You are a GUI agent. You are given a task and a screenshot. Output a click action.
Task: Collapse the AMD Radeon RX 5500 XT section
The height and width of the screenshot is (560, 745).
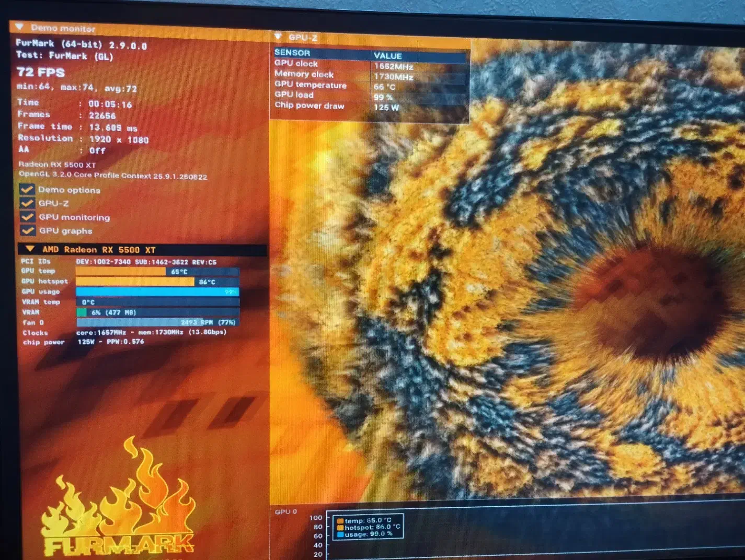[x=30, y=249]
